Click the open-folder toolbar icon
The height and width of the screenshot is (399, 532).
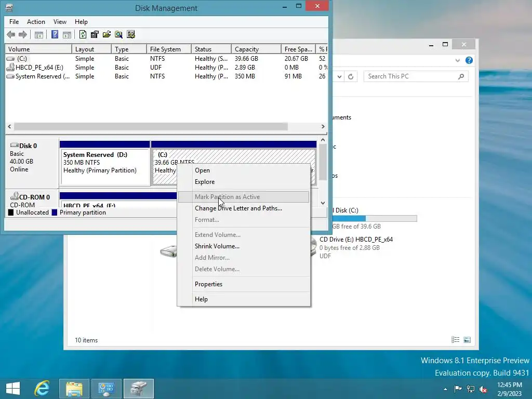pyautogui.click(x=107, y=34)
